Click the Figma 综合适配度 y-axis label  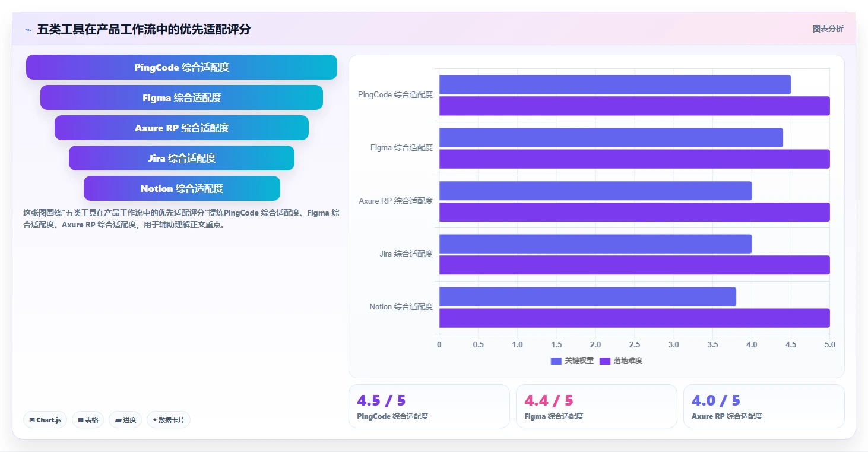coord(401,147)
